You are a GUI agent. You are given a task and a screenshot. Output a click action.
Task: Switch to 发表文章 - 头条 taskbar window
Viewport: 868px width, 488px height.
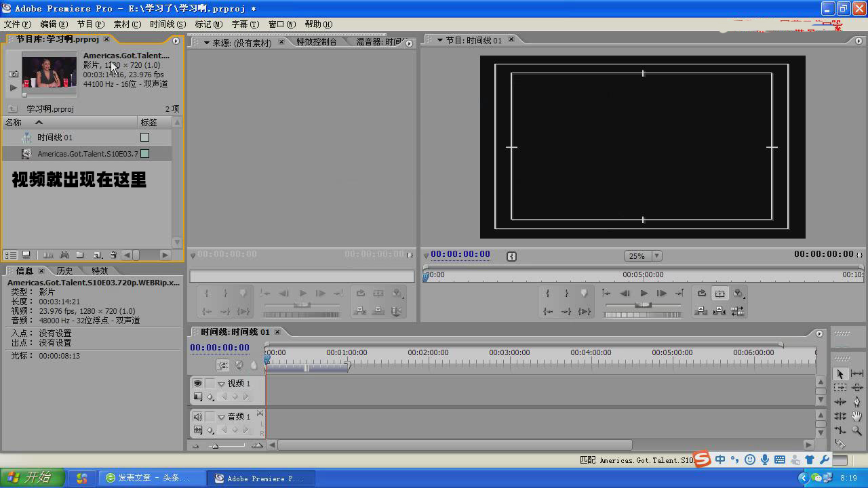(x=152, y=478)
